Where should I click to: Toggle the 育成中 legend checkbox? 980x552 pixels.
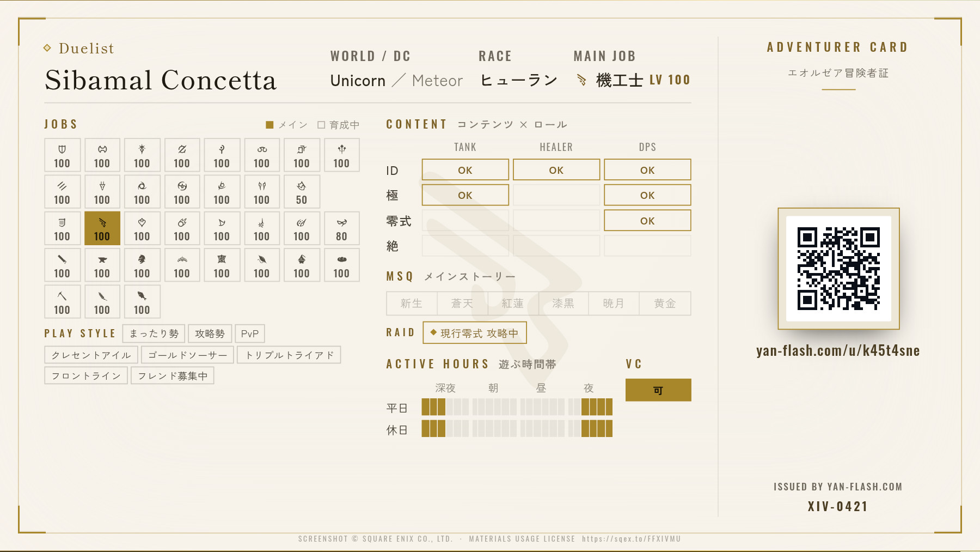click(321, 125)
